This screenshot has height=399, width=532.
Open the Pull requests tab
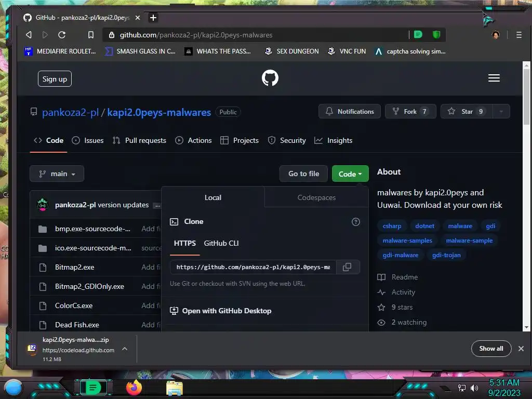pos(139,140)
